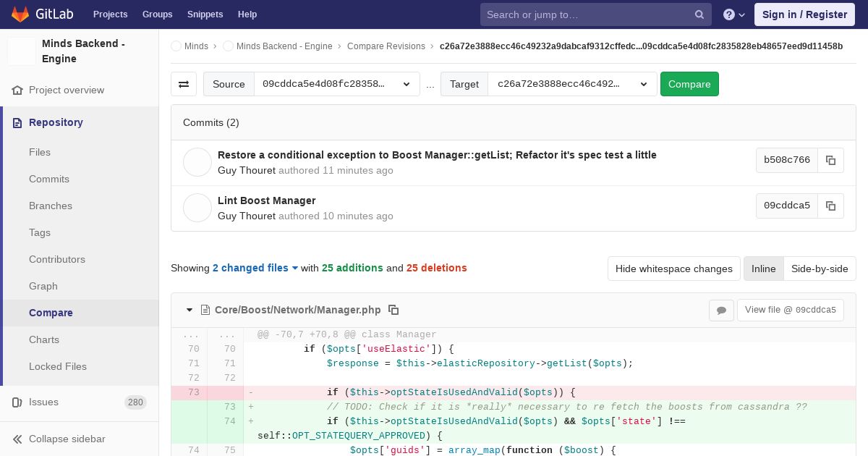Image resolution: width=868 pixels, height=456 pixels.
Task: Open Snippets in the navbar
Action: click(x=205, y=14)
